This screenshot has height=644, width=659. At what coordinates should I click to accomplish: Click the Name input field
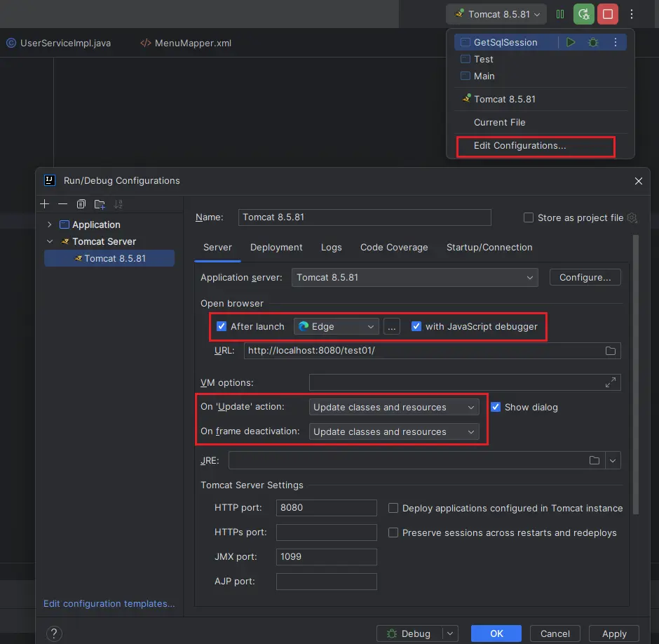[x=365, y=217]
